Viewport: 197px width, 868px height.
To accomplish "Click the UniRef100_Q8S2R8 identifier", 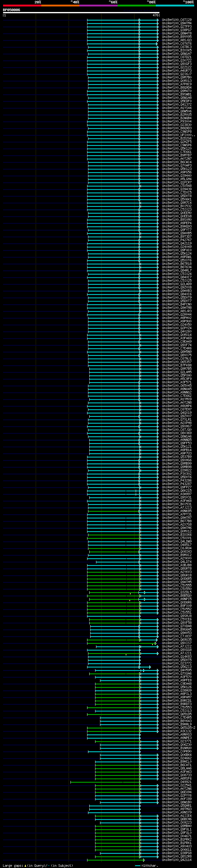I will [177, 856].
